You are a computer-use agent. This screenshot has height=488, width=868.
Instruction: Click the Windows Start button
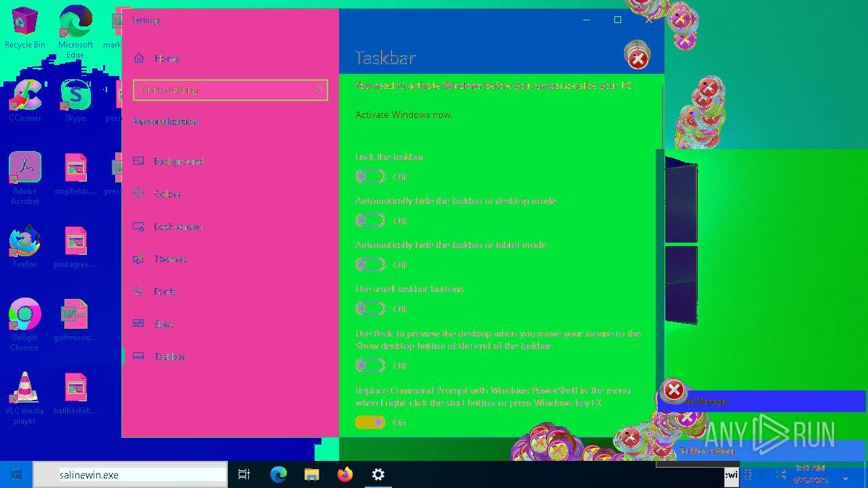[x=16, y=474]
